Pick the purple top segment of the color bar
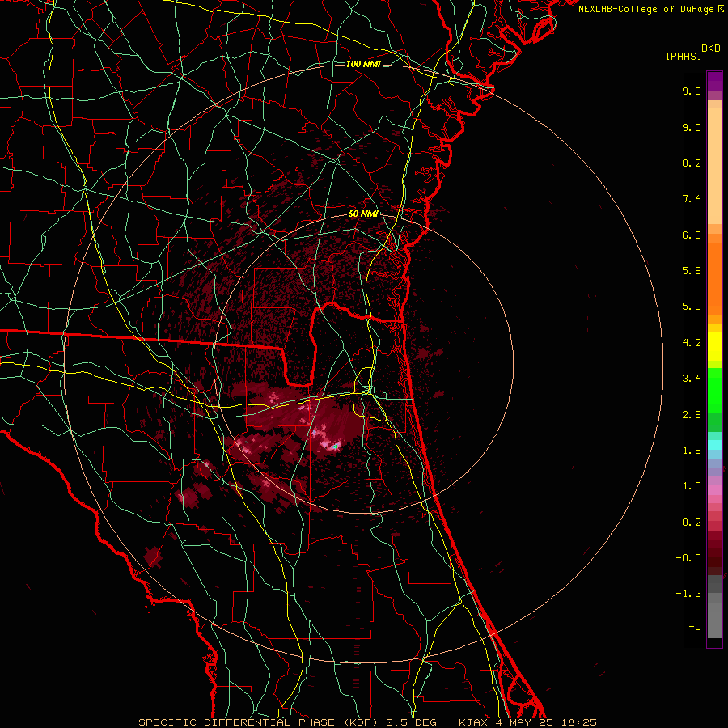The width and height of the screenshot is (728, 728). [714, 81]
